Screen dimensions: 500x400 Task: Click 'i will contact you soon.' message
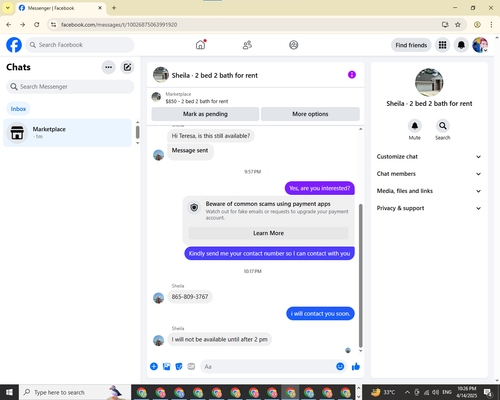320,313
